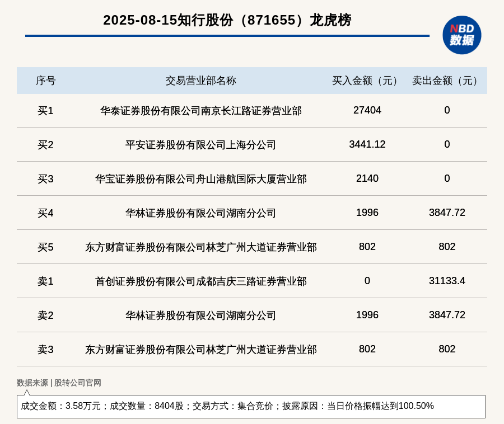Click sell amount 802 in row 买5

pos(447,247)
